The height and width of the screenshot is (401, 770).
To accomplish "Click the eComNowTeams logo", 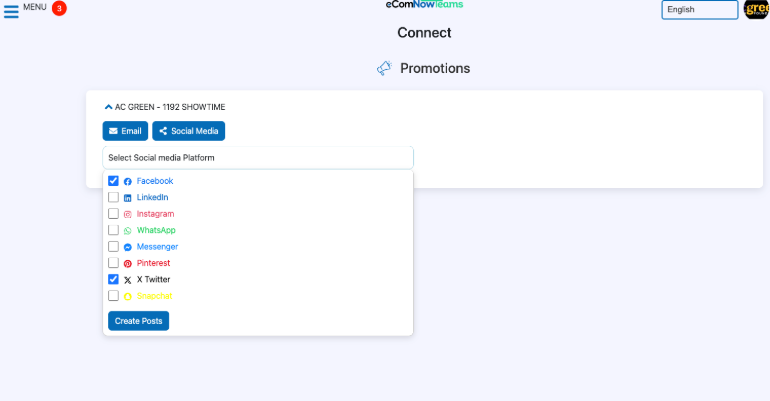I will (x=424, y=4).
